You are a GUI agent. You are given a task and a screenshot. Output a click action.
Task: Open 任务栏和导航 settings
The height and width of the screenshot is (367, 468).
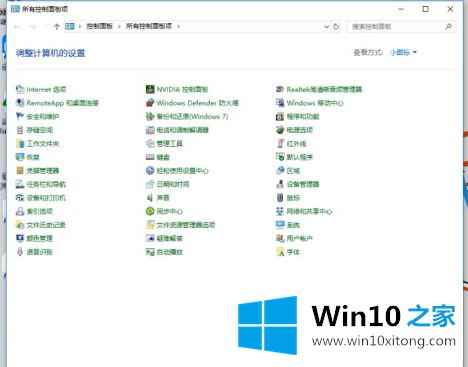pyautogui.click(x=41, y=184)
